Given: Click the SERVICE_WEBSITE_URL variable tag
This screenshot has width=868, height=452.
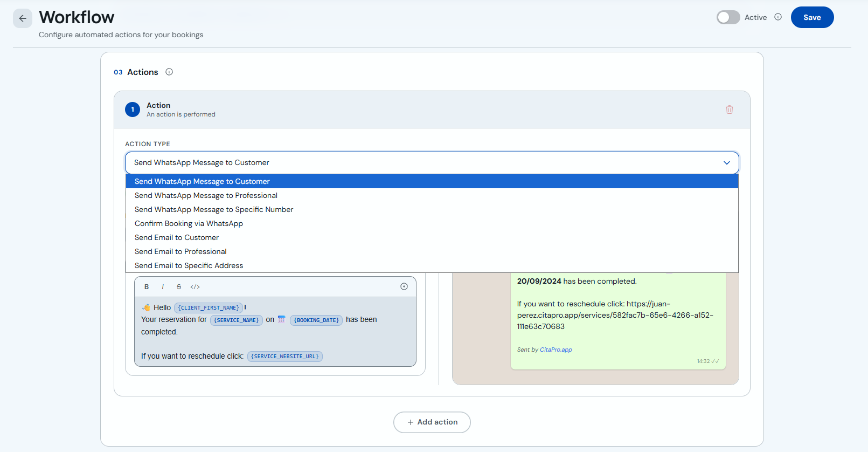Looking at the screenshot, I should 285,357.
